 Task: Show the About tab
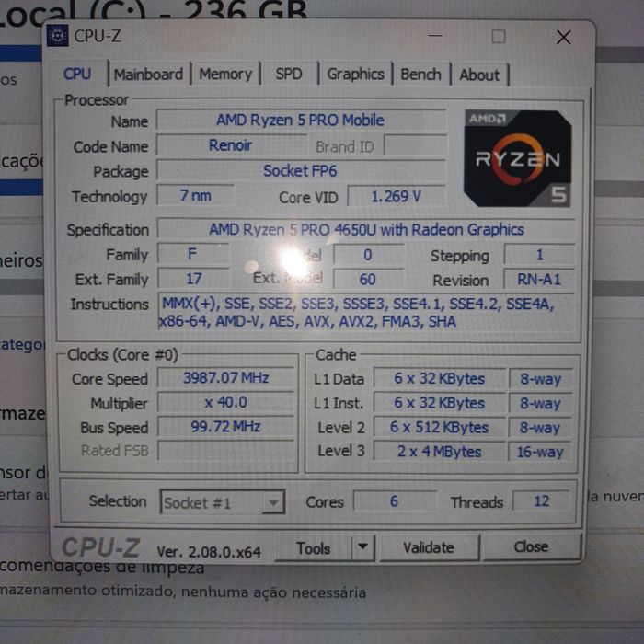click(x=479, y=75)
